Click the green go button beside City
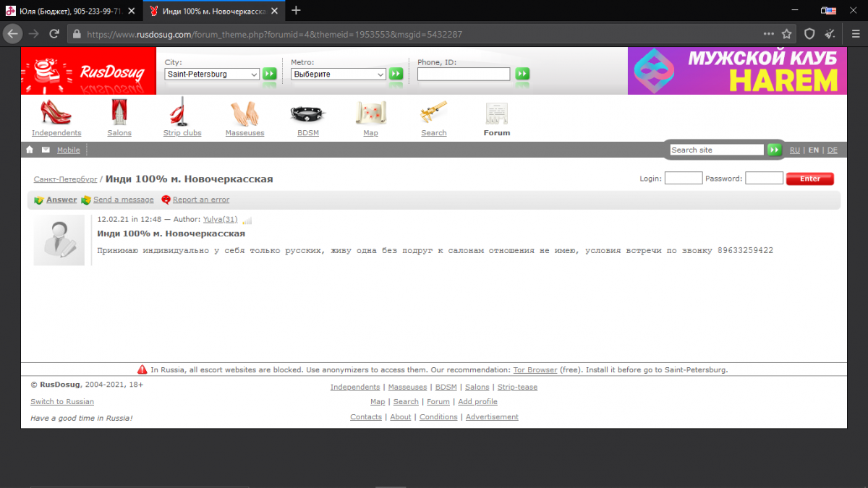868x488 pixels. 269,74
